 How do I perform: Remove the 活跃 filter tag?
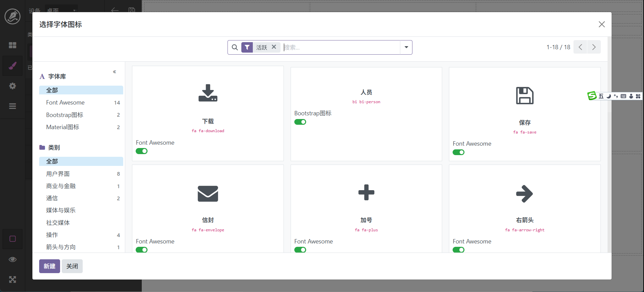point(274,47)
